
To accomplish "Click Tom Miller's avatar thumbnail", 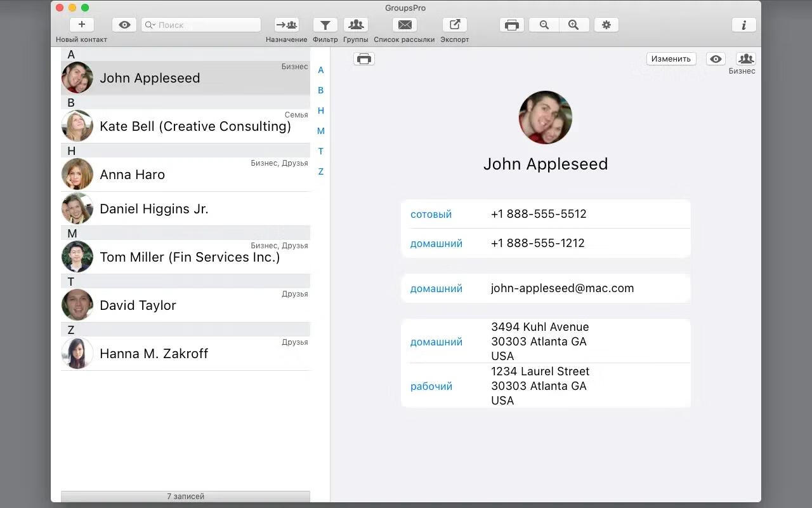I will pos(77,257).
